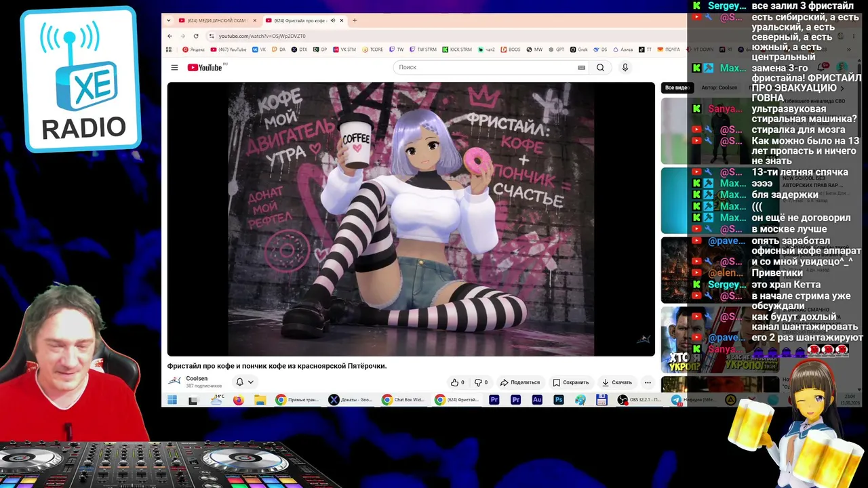Start voice search with the microphone
This screenshot has width=868, height=488.
(625, 67)
